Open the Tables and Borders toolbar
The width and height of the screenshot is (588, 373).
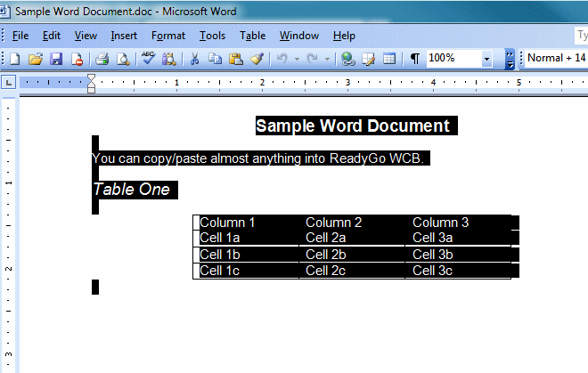tap(369, 59)
